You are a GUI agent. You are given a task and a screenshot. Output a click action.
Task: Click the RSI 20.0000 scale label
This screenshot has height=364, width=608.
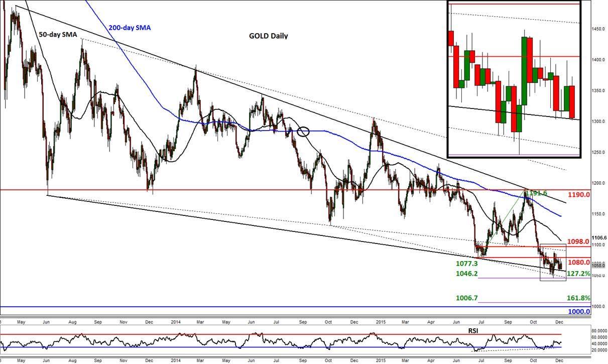598,350
